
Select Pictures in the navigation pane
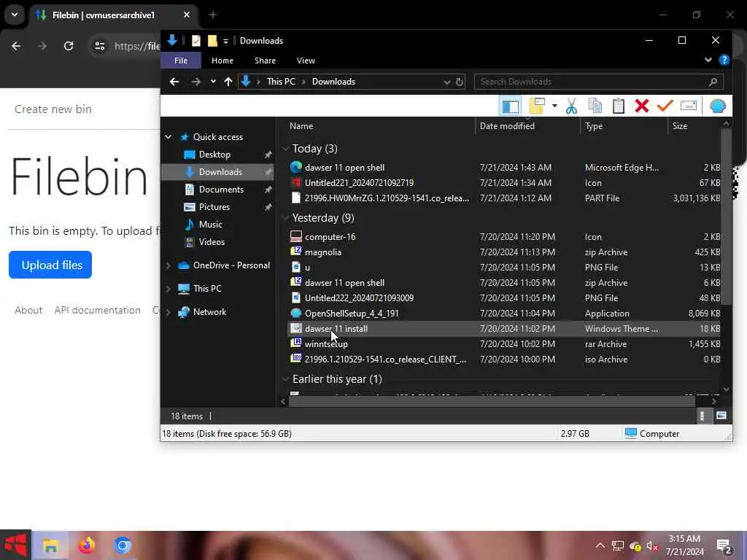[214, 207]
